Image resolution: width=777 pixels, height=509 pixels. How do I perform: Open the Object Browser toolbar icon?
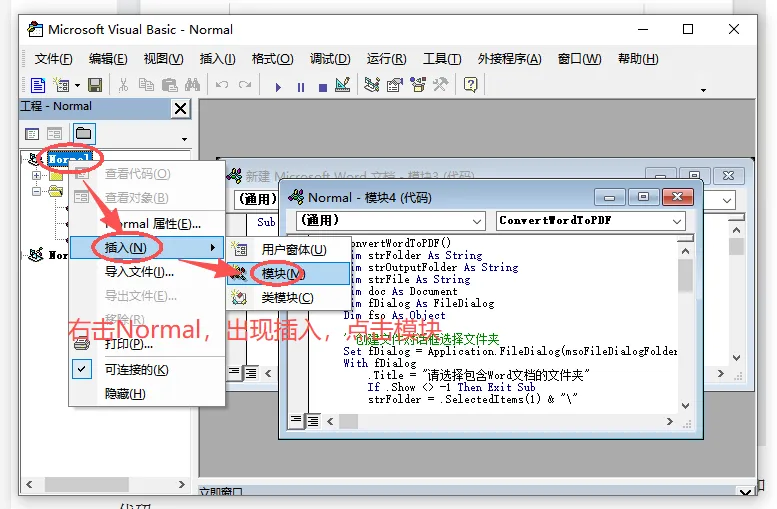click(x=418, y=85)
